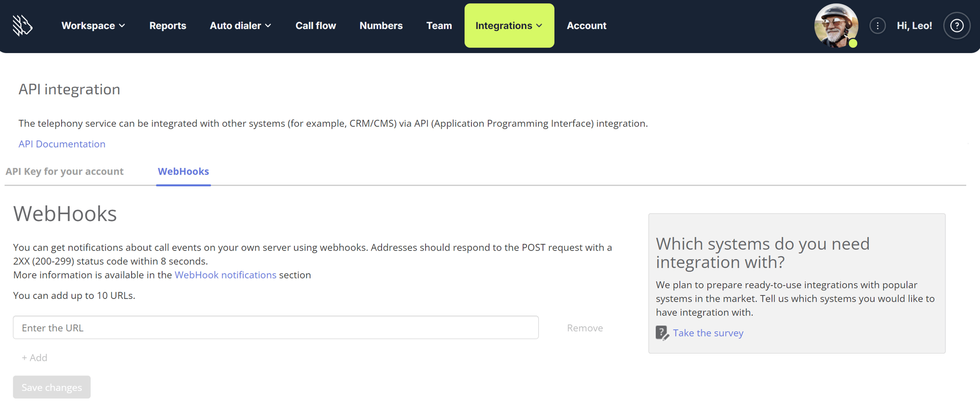Click Take the survey
980x418 pixels.
tap(708, 333)
